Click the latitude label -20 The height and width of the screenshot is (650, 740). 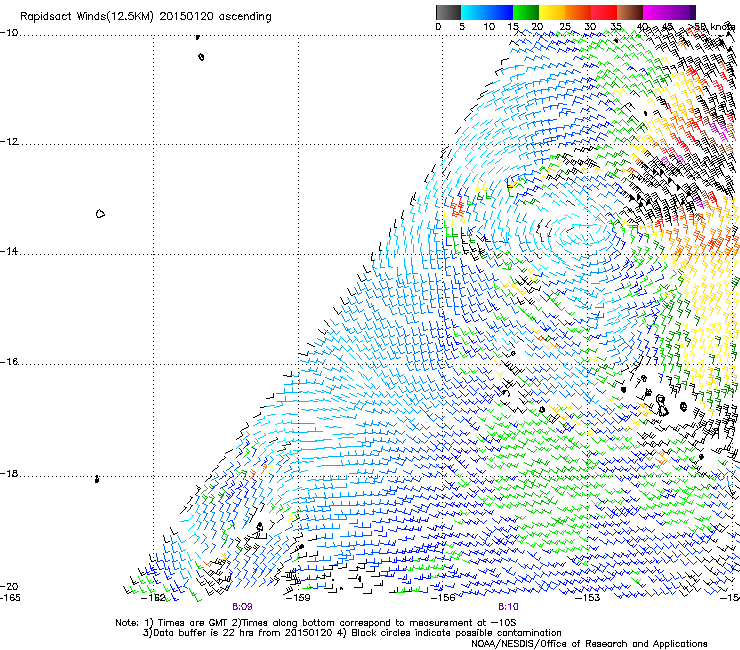(9, 586)
